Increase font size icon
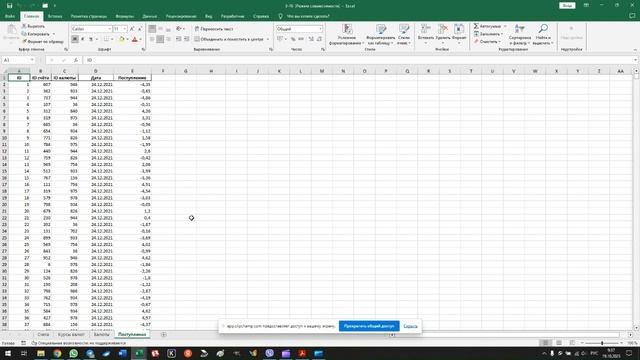Screen dimensions: 640x360 (x=132, y=29)
